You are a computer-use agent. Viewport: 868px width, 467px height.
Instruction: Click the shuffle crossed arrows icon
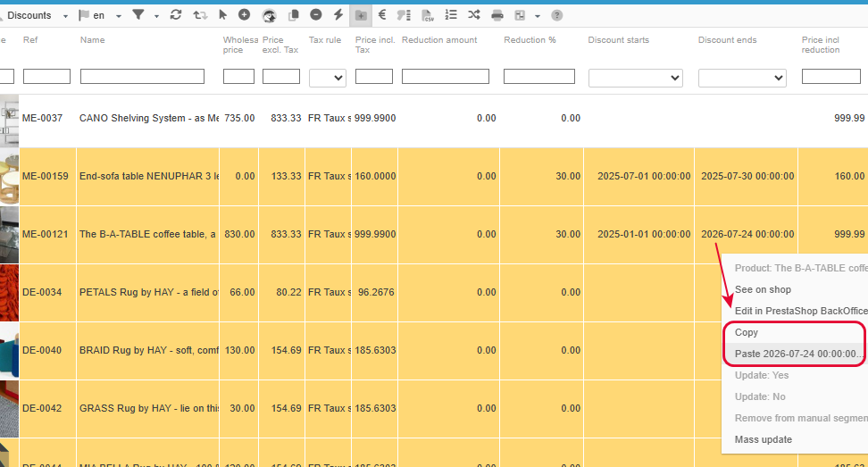coord(474,15)
